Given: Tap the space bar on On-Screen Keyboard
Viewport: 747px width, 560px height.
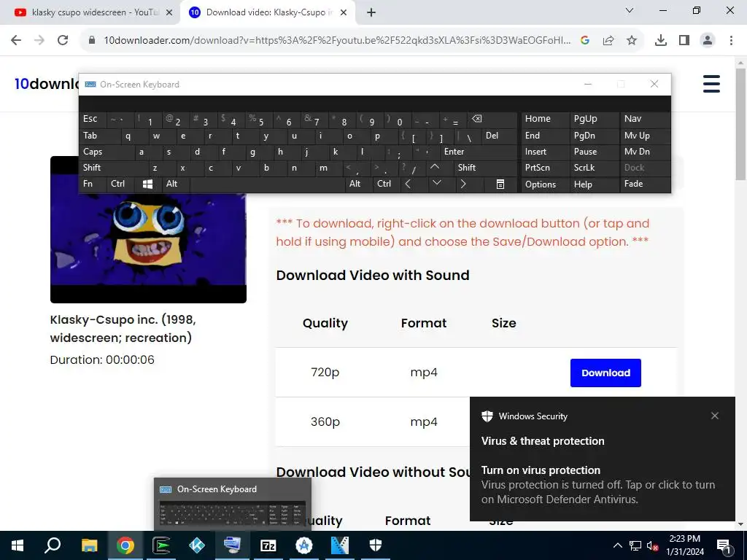Looking at the screenshot, I should pos(268,184).
